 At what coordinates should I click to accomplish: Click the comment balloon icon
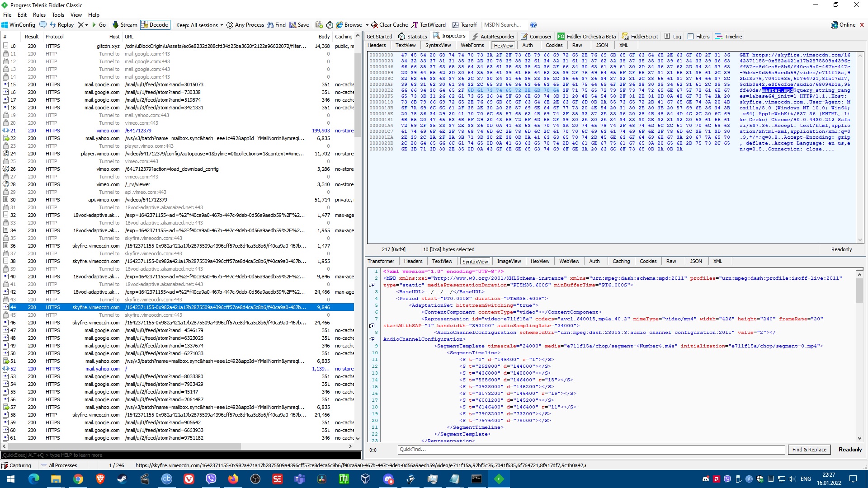click(x=43, y=25)
